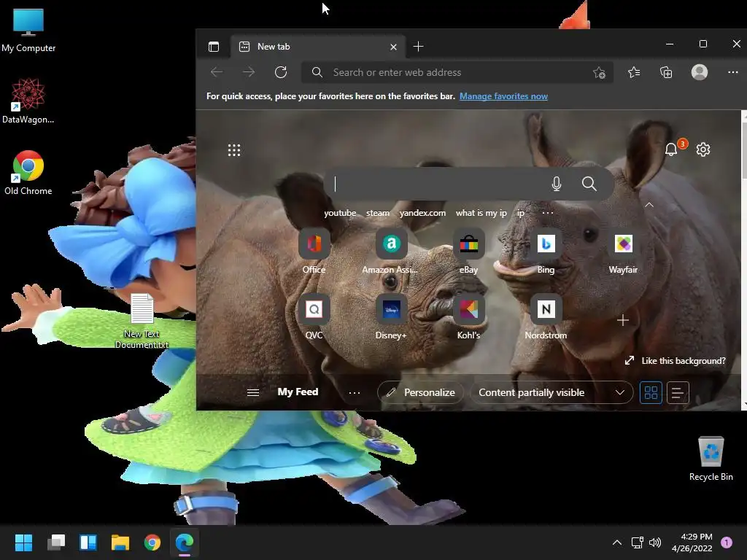747x560 pixels.
Task: Open a new tab with plus button
Action: coord(418,47)
